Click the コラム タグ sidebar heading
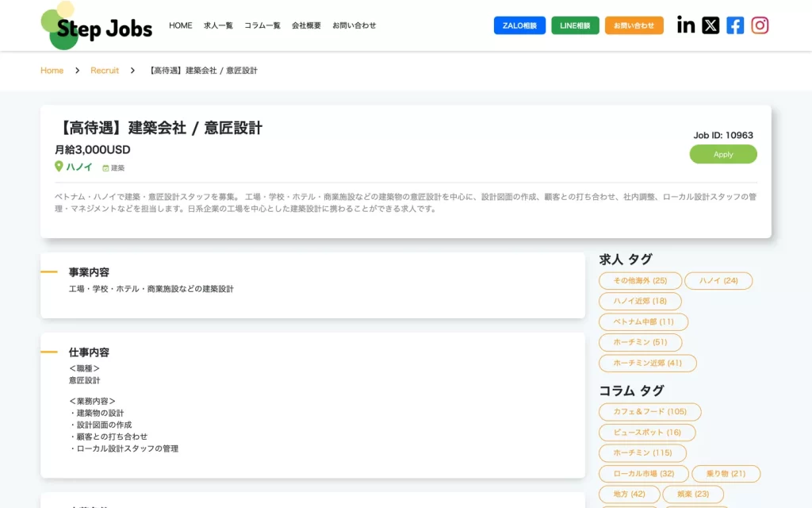The image size is (812, 508). (x=631, y=391)
